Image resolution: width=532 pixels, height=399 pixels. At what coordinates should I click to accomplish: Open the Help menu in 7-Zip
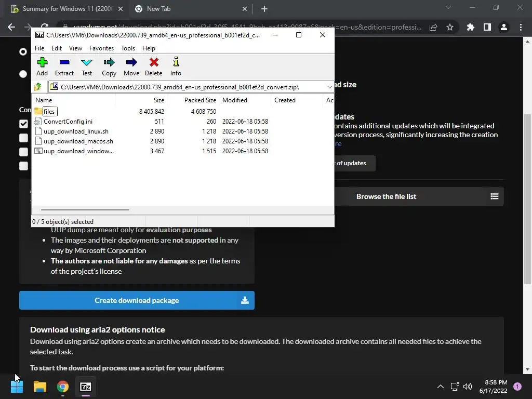point(149,48)
